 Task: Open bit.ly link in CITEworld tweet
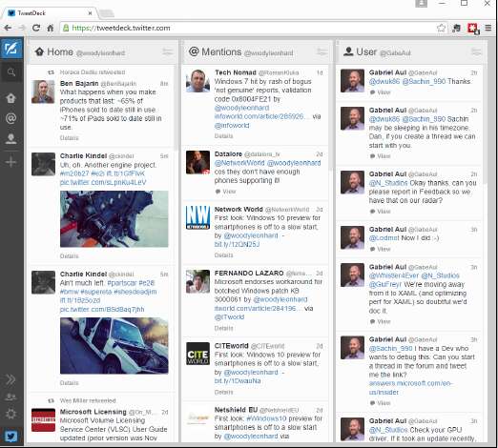click(238, 380)
